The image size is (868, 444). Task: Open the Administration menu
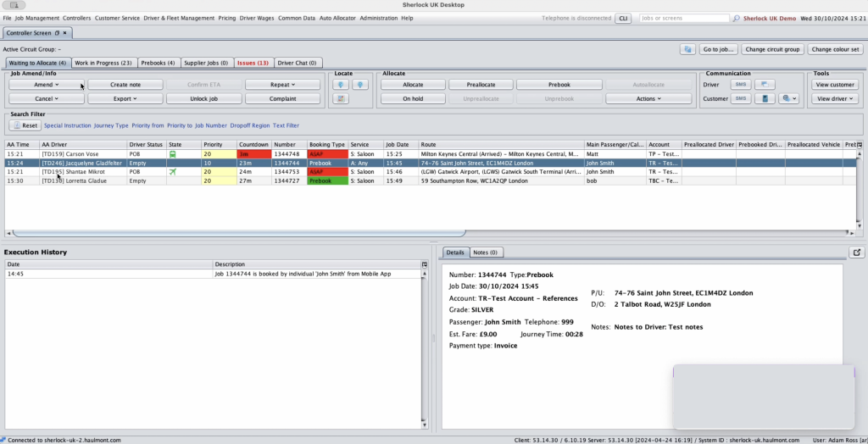[x=379, y=19]
